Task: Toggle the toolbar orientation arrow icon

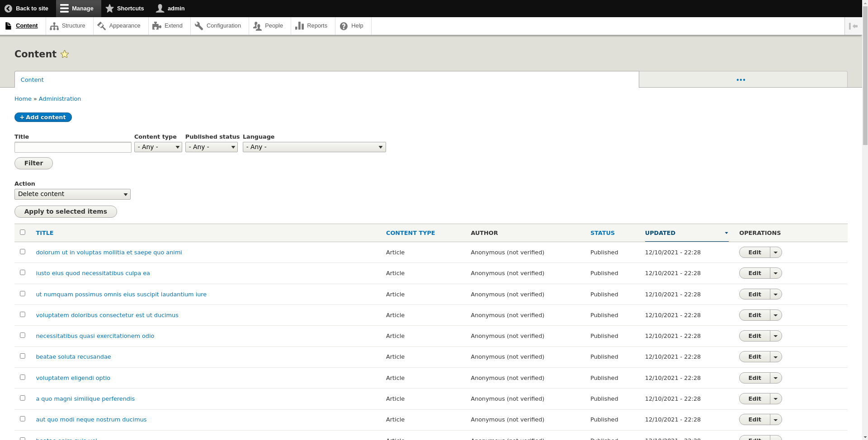Action: [853, 26]
